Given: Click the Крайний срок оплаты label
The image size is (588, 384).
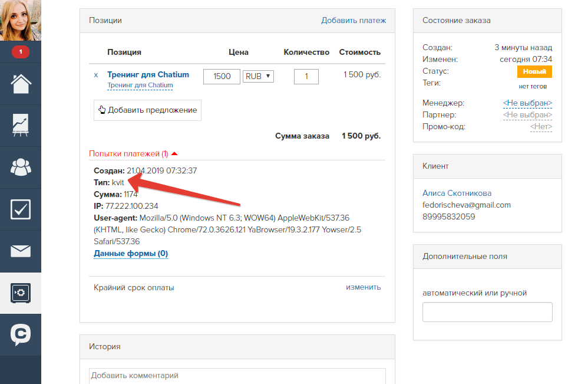Looking at the screenshot, I should 134,287.
